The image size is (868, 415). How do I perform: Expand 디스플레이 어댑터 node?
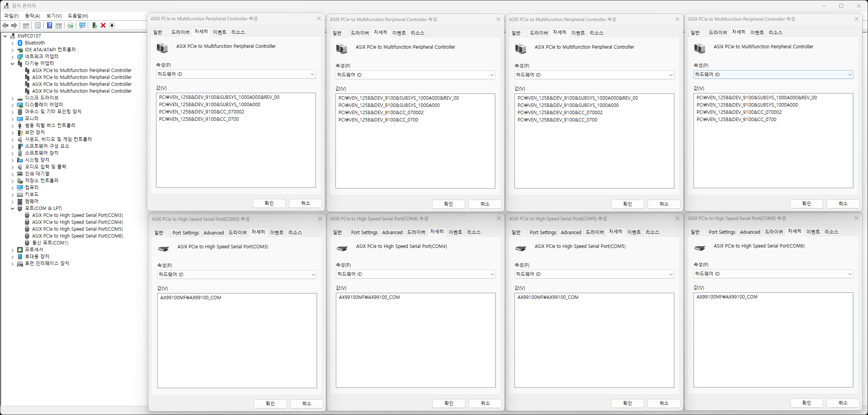click(12, 105)
